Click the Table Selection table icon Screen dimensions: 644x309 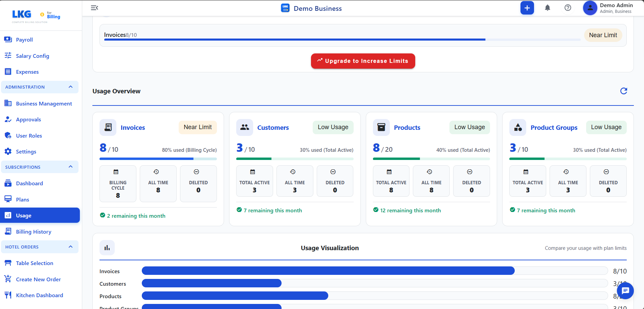8,263
